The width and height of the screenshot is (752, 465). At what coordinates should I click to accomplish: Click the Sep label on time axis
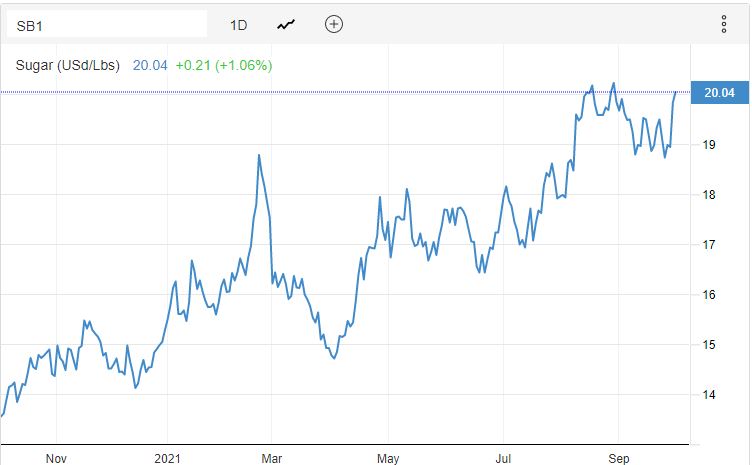[619, 458]
